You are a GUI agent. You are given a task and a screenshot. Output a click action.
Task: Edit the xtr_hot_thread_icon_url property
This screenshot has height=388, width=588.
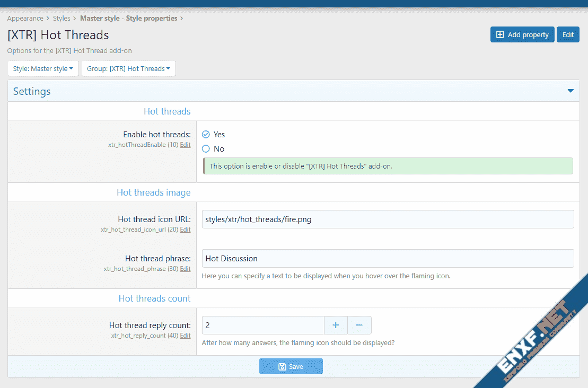[x=185, y=230]
